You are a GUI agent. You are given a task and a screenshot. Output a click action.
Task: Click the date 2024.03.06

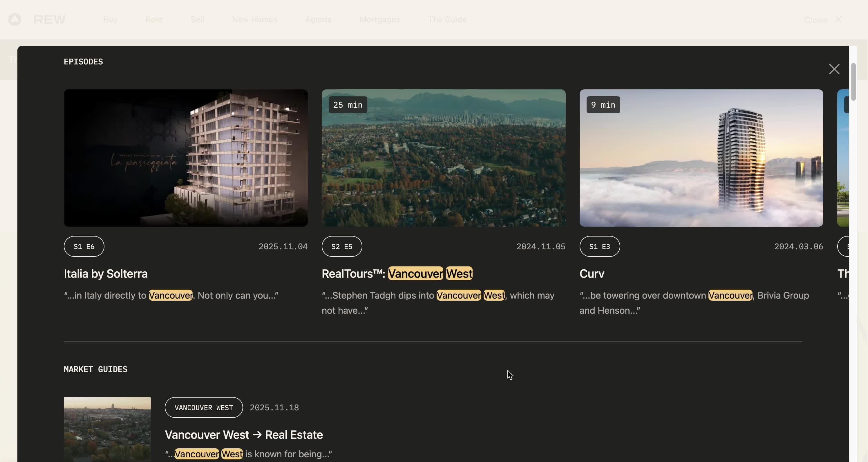pos(798,246)
